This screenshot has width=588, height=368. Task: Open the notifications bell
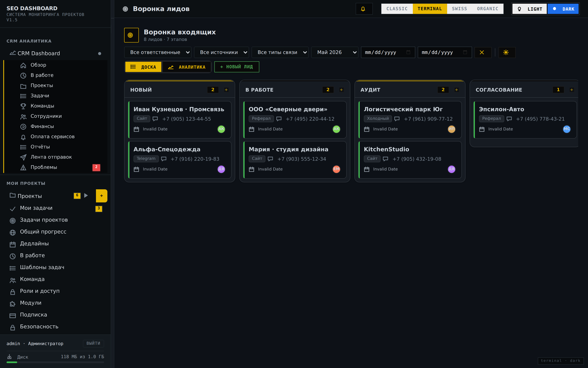364,9
